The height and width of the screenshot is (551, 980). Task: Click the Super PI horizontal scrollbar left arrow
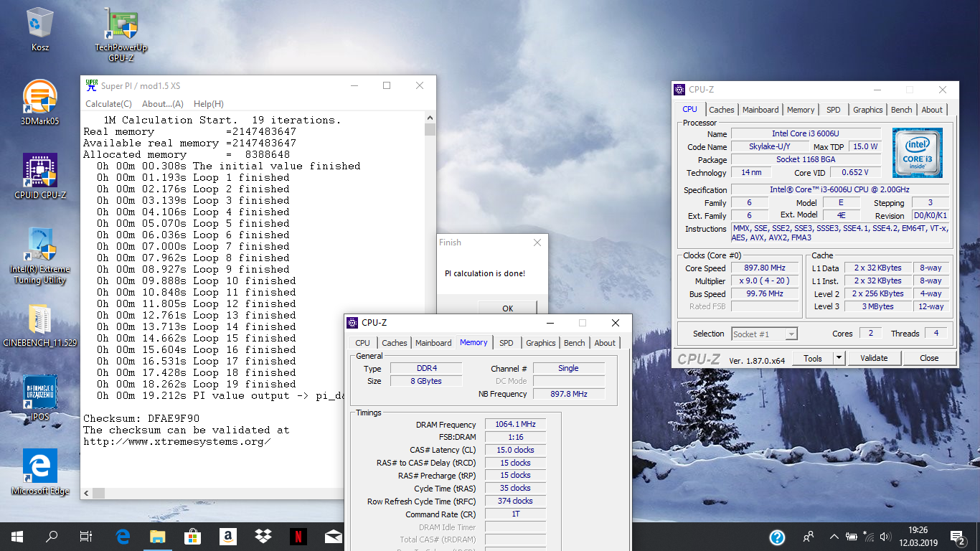pos(86,494)
